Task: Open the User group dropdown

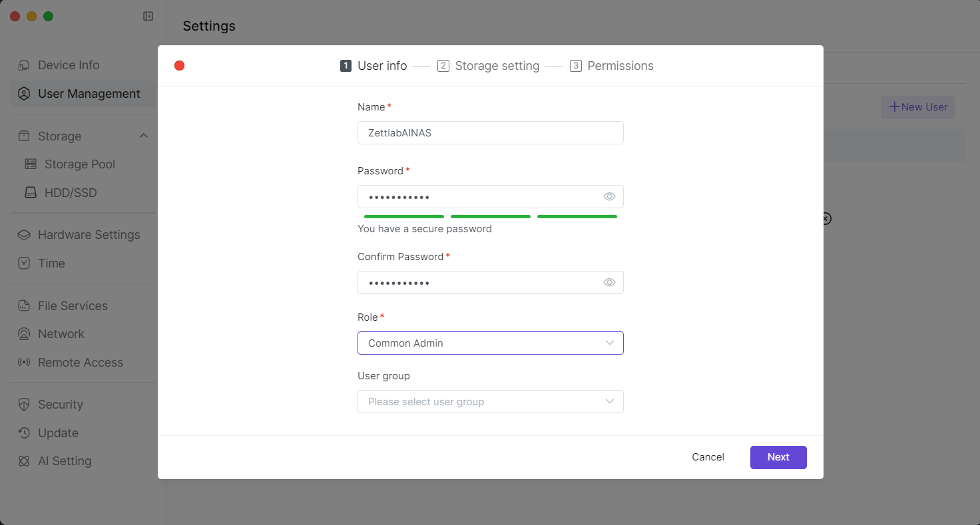Action: (x=490, y=402)
